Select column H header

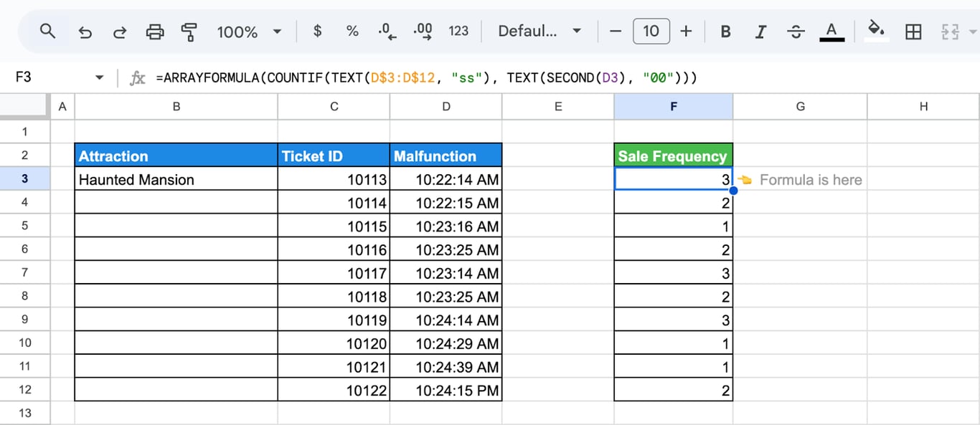(x=923, y=106)
